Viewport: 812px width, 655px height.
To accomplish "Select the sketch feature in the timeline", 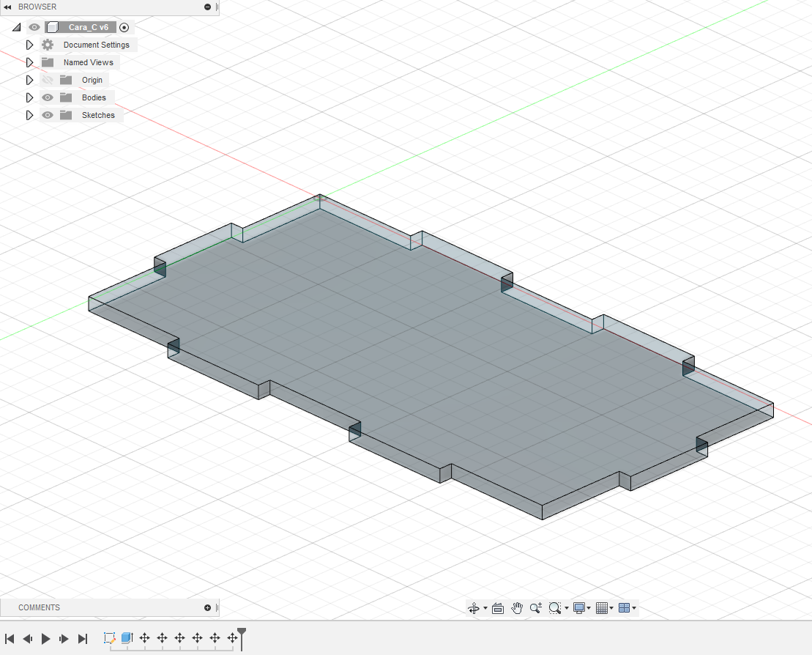I will point(109,638).
